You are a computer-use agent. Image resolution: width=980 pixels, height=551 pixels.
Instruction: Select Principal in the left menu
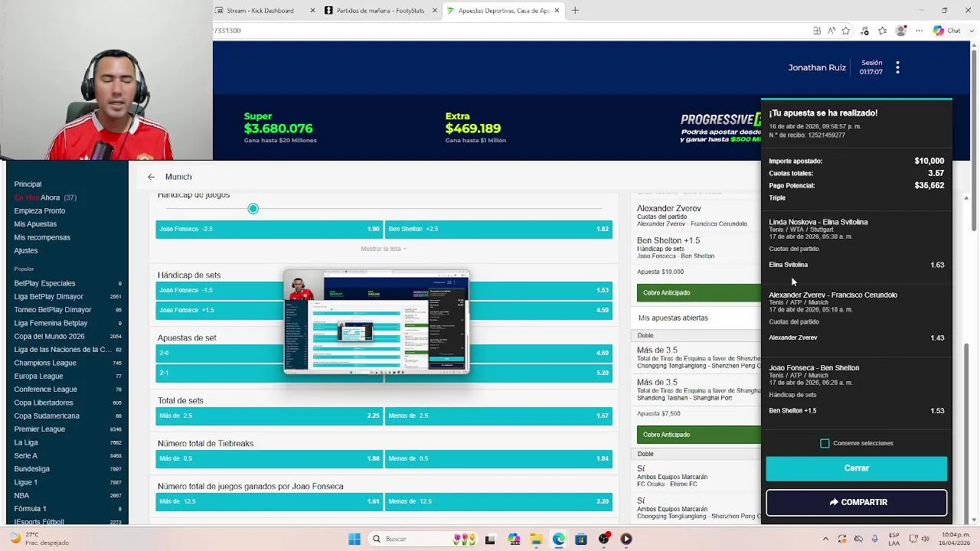[x=28, y=184]
